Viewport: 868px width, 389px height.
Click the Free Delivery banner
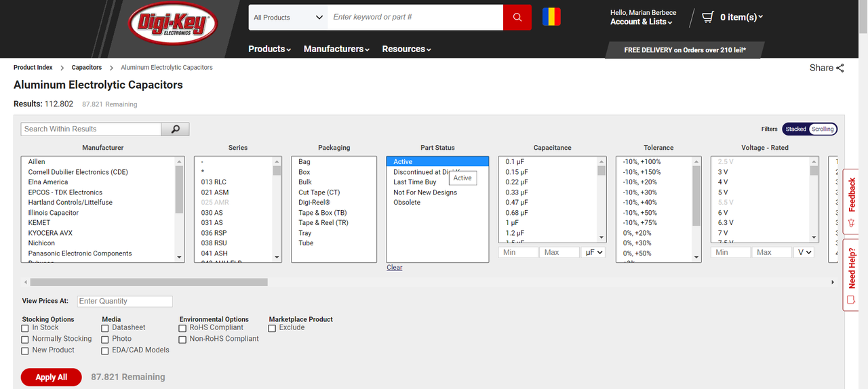click(685, 50)
